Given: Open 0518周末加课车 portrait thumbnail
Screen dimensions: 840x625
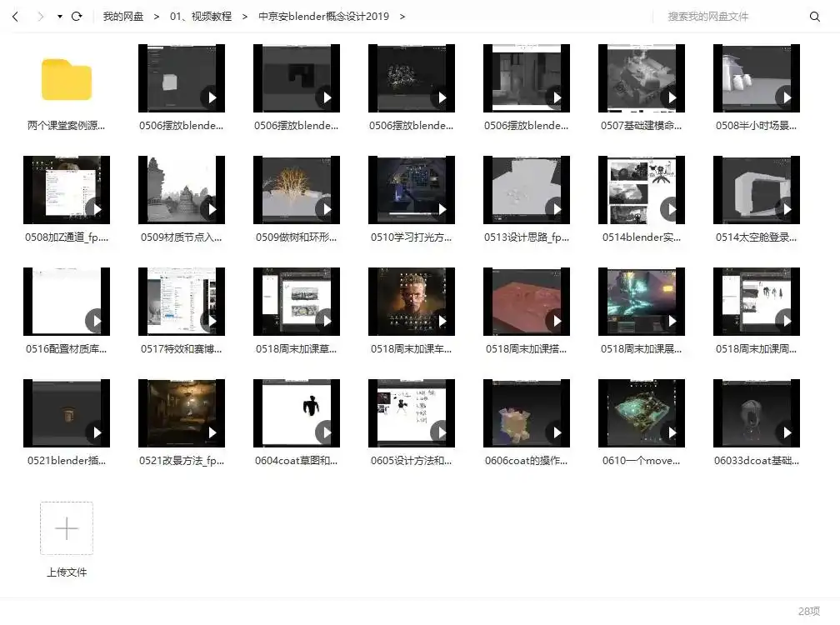Looking at the screenshot, I should pyautogui.click(x=412, y=302).
